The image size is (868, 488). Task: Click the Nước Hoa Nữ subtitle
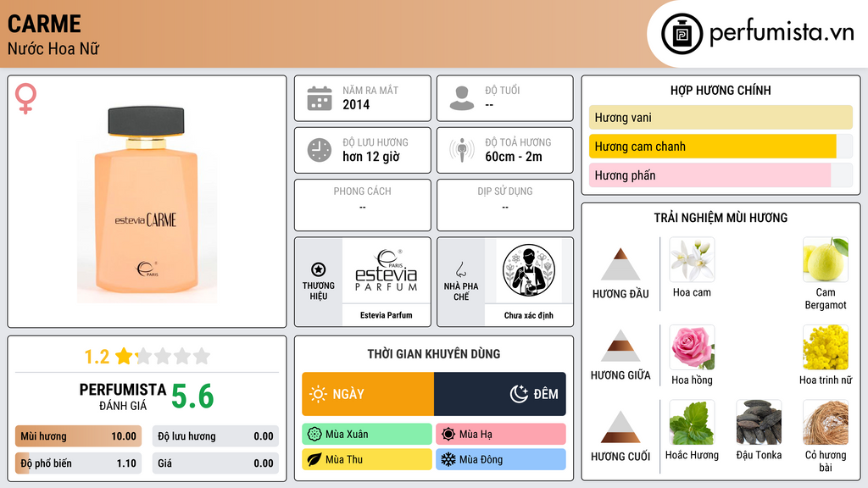(53, 48)
